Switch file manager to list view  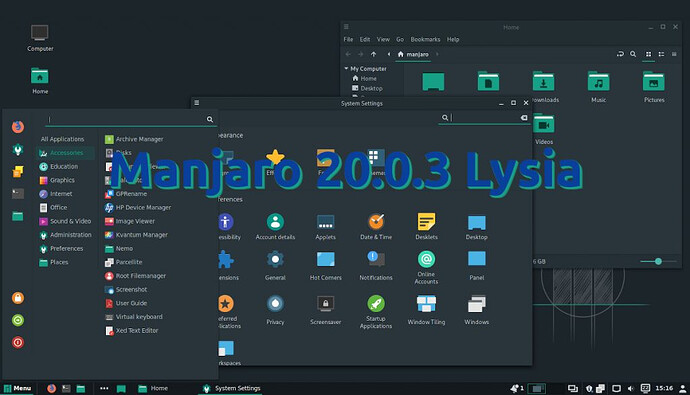point(661,54)
